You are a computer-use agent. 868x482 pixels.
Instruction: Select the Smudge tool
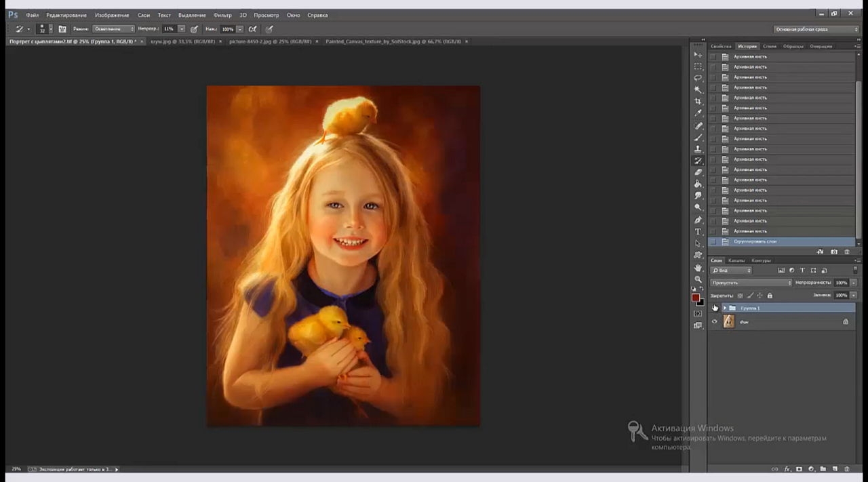coord(698,196)
